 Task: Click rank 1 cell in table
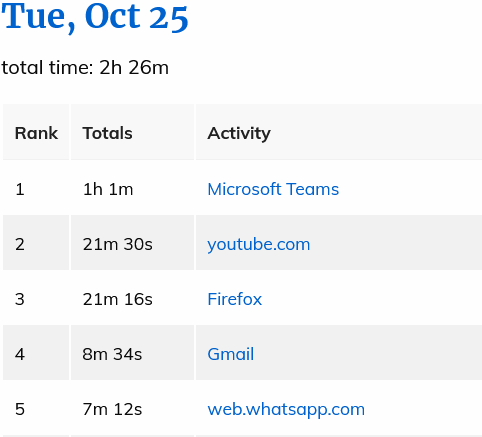36,188
